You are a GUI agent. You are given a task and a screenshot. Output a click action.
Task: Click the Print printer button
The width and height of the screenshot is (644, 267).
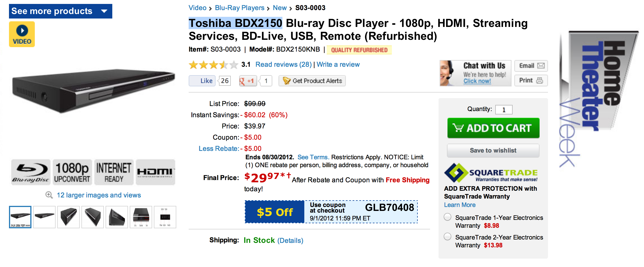pyautogui.click(x=531, y=81)
